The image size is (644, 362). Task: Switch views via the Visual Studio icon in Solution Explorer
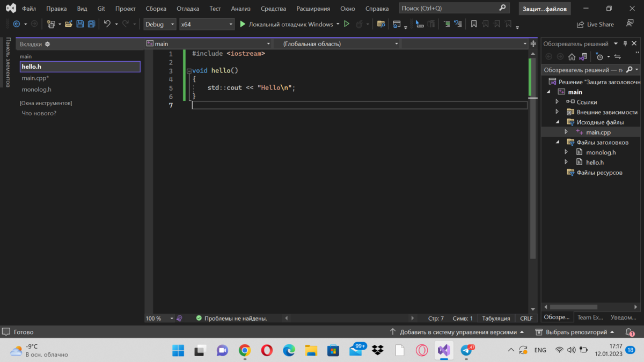coord(583,57)
